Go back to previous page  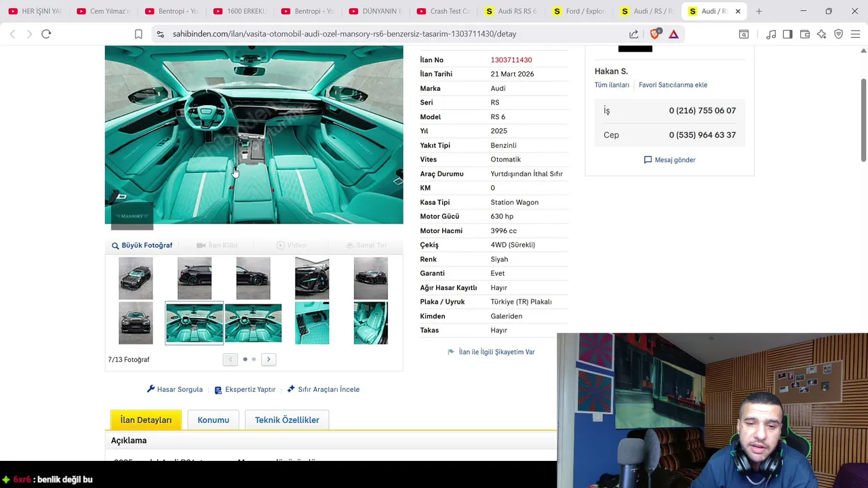(x=12, y=34)
